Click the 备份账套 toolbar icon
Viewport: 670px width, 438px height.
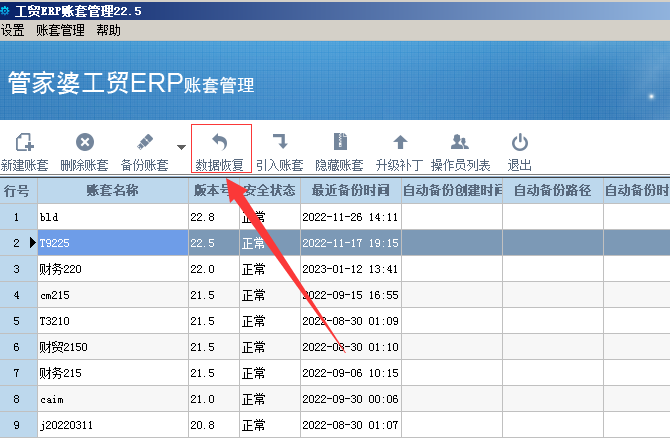coord(145,142)
